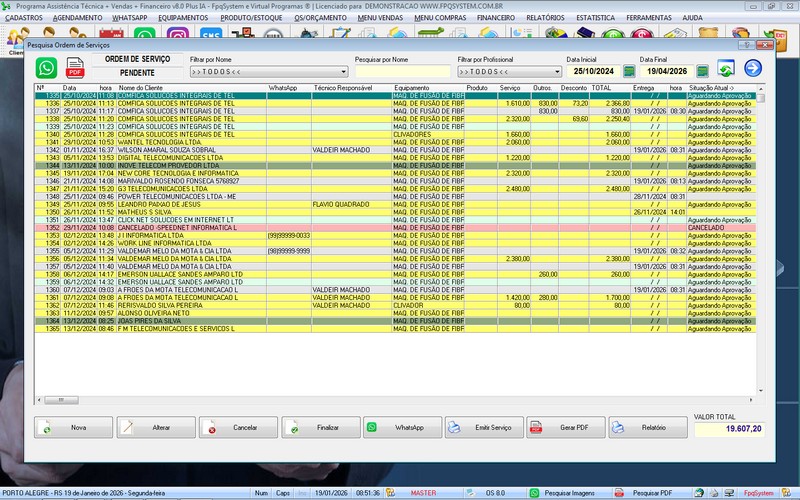Click the icon next to the clock in the status bar
This screenshot has width=800, height=500.
click(x=390, y=493)
